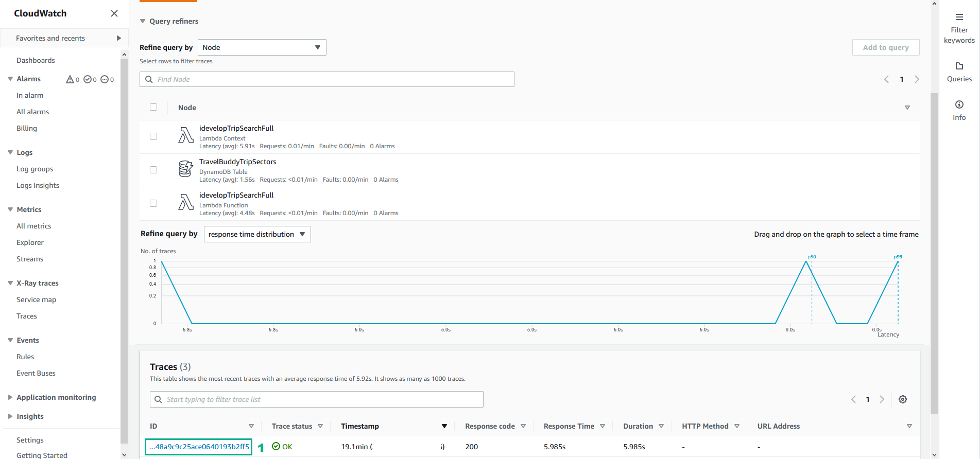Open Billing alarms link
The height and width of the screenshot is (459, 980).
tap(27, 128)
